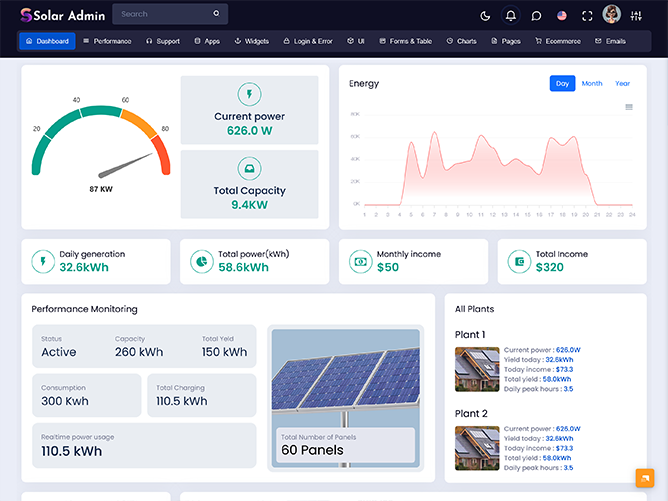Image resolution: width=668 pixels, height=501 pixels.
Task: Open the Energy chart hamburger menu
Action: coord(629,107)
